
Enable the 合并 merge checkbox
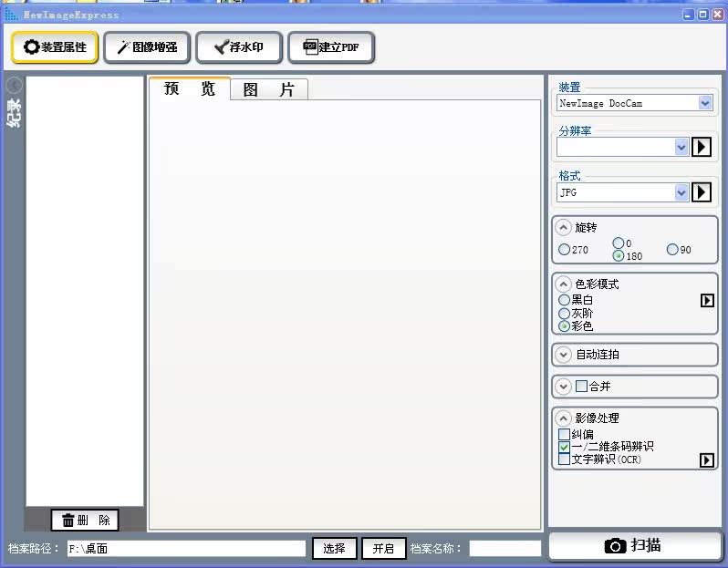[581, 386]
